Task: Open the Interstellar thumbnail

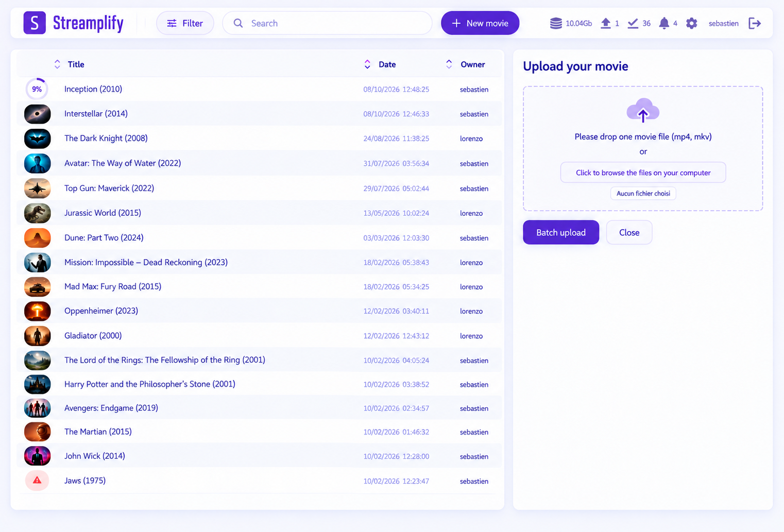Action: (x=37, y=114)
